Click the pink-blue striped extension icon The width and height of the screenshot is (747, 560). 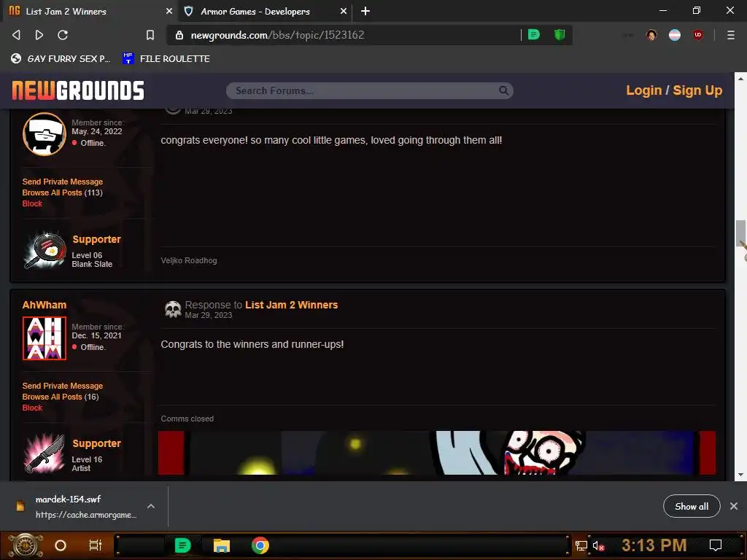tap(675, 35)
